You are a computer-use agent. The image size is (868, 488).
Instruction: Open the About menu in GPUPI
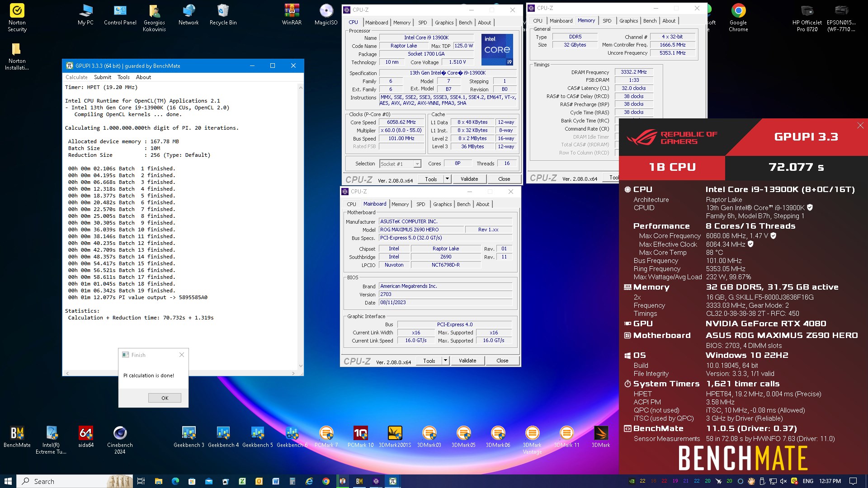coord(143,77)
